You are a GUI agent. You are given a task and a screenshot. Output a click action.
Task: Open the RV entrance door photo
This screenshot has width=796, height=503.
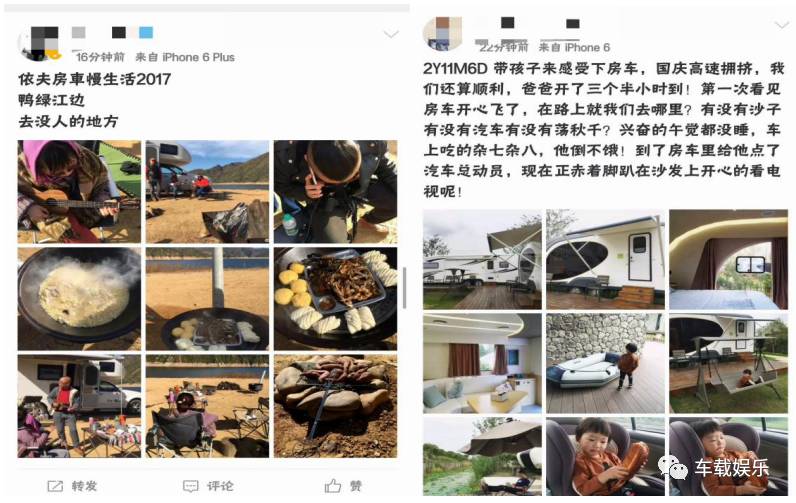coord(605,259)
